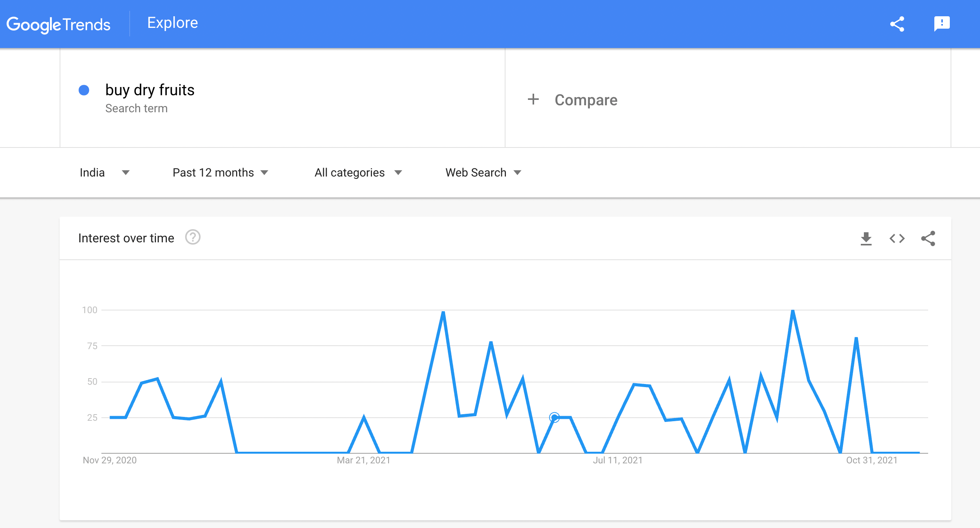
Task: Click the highlighted data point on chart
Action: (554, 417)
